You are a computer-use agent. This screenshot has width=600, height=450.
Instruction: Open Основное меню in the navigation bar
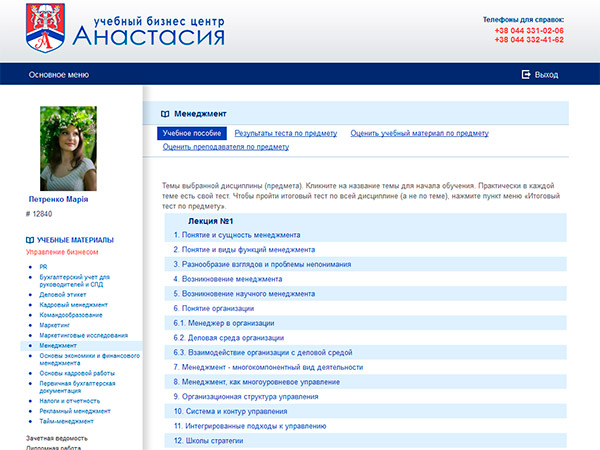(58, 75)
